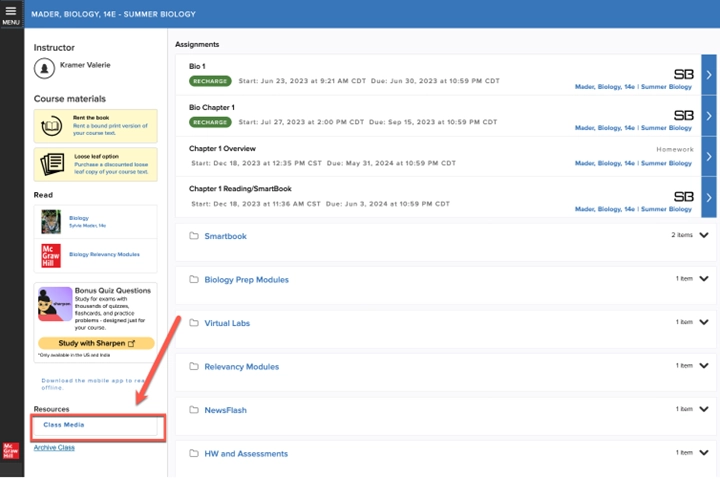Click the Archive Class link

[x=54, y=447]
